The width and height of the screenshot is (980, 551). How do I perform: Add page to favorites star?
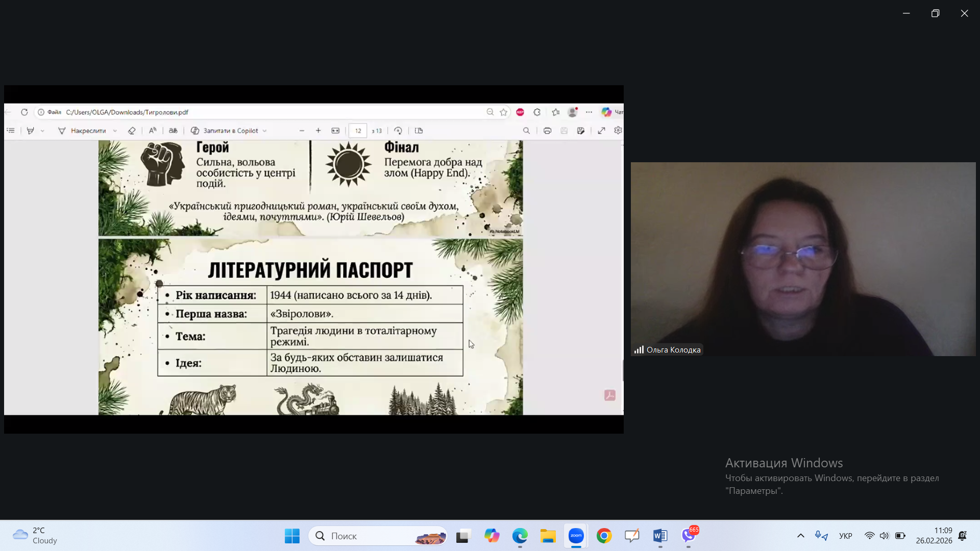(504, 112)
